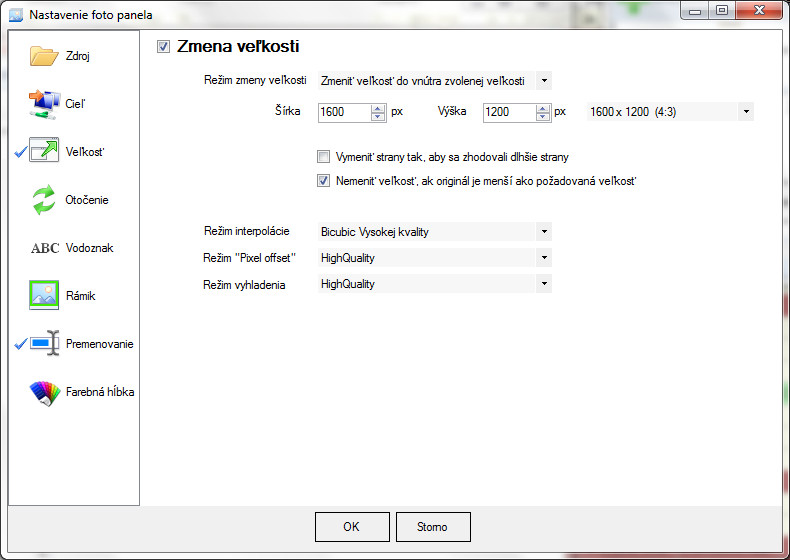Click the Vodoznak ABC icon
The width and height of the screenshot is (790, 560).
pos(45,248)
